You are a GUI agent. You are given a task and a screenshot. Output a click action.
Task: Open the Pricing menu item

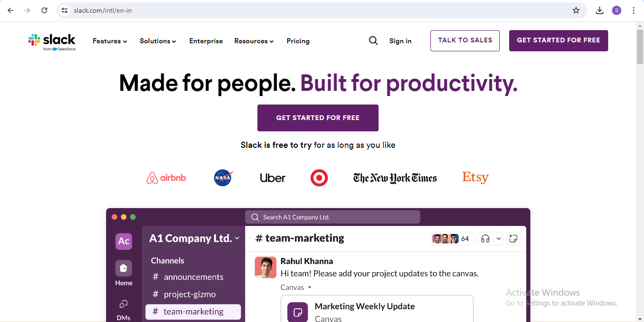click(298, 41)
